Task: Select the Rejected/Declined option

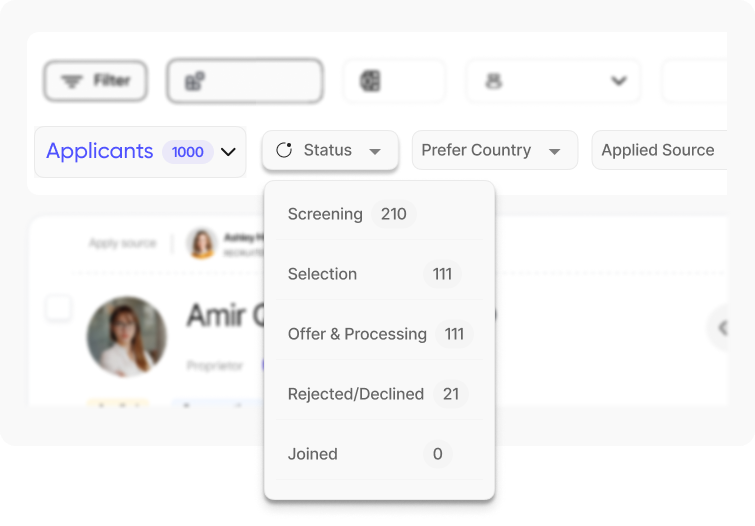Action: [379, 394]
